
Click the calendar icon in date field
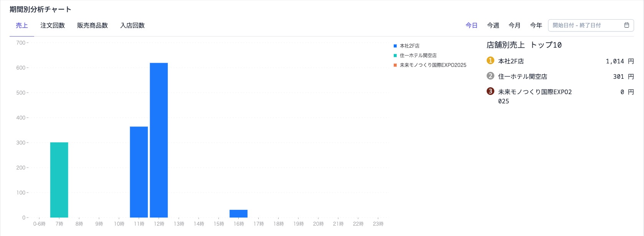coord(627,25)
